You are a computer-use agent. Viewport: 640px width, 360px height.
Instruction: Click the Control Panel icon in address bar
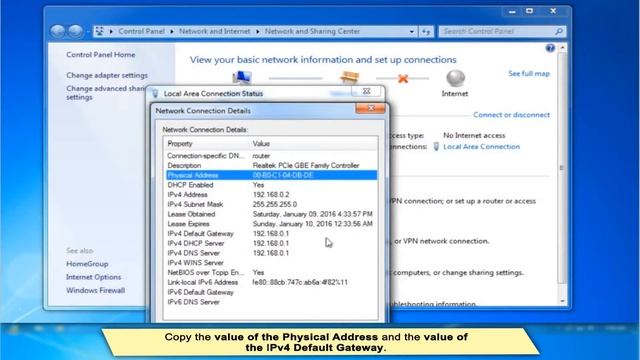click(100, 31)
